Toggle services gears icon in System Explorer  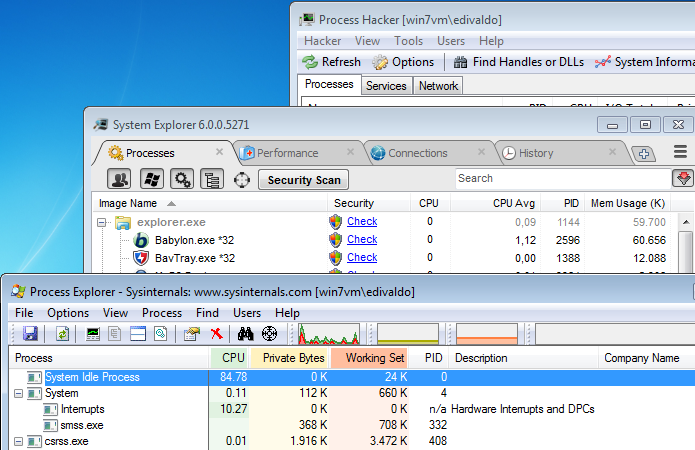182,179
